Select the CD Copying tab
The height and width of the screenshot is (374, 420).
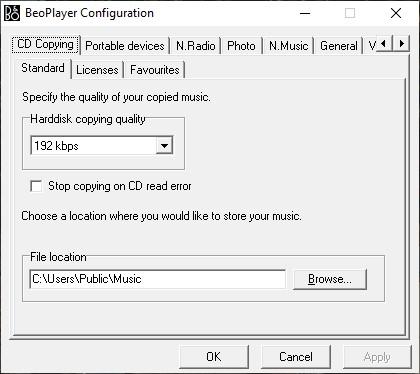[46, 44]
